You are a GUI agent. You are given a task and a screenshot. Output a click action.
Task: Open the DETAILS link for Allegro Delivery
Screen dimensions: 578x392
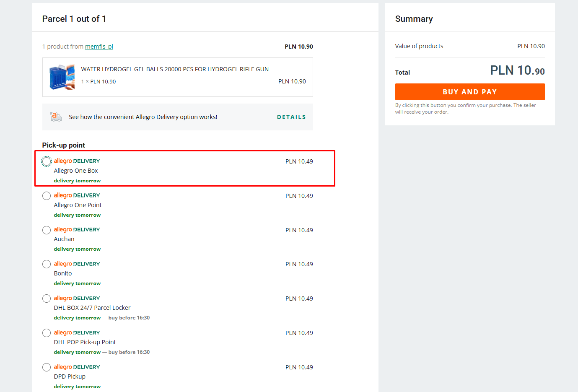coord(291,117)
